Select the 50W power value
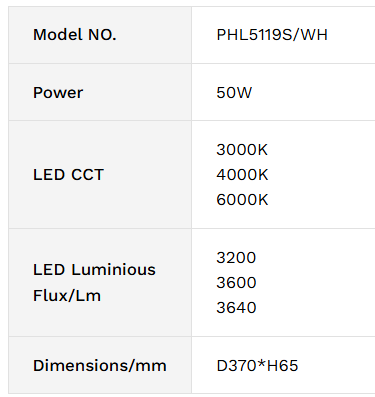 (234, 92)
